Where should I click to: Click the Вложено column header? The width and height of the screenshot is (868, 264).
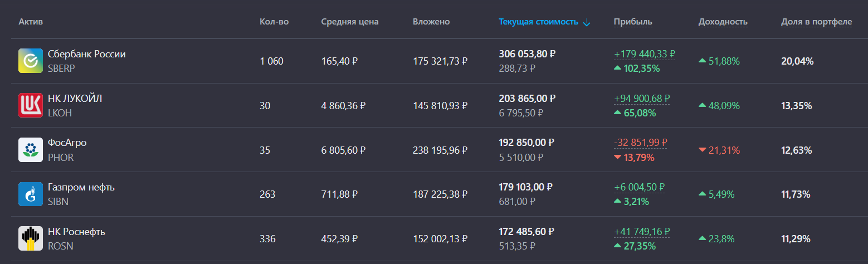(431, 22)
